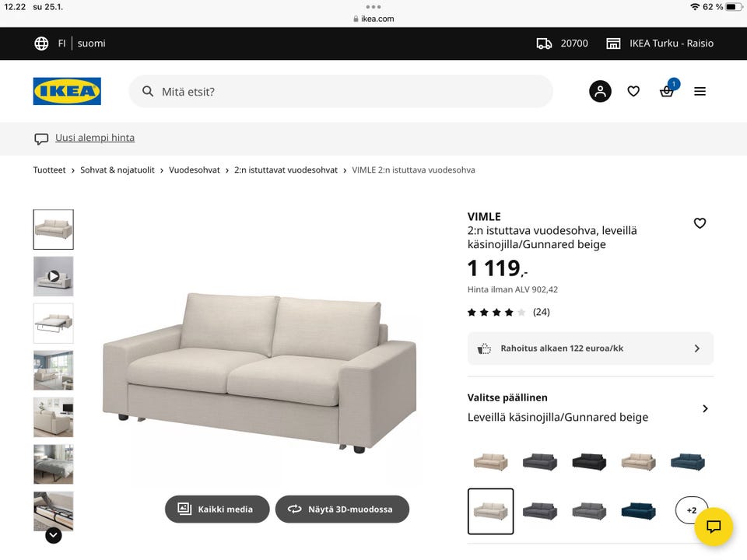Open the hamburger menu
747x560 pixels.
point(700,91)
